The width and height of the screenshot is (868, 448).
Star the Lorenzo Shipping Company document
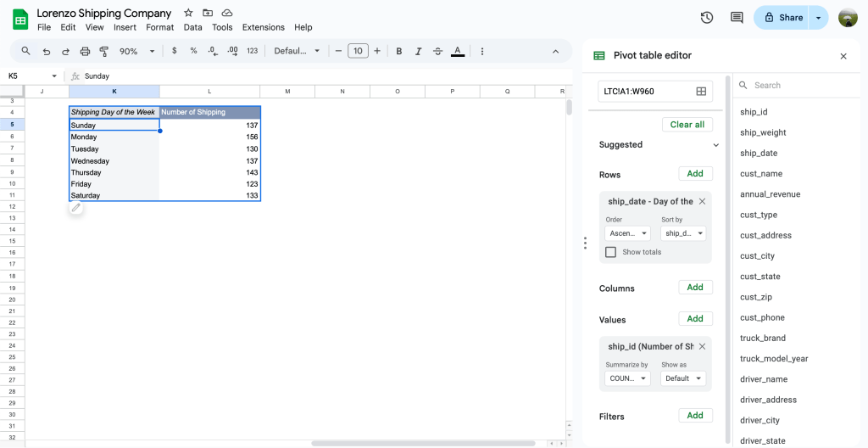[188, 13]
